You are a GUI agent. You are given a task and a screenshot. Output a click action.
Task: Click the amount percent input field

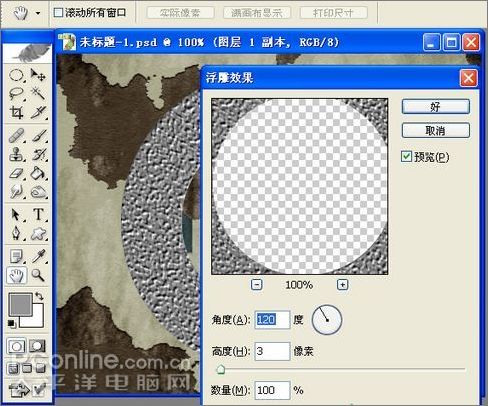pos(272,390)
